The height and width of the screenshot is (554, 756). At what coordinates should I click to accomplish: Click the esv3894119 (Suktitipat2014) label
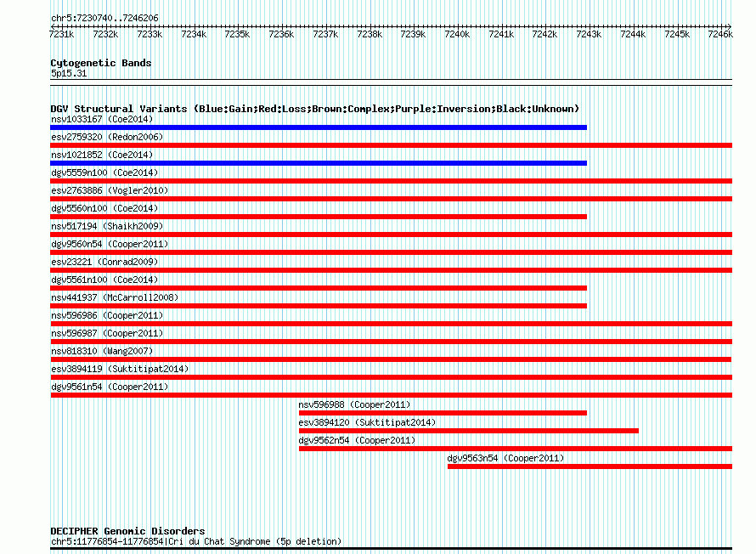click(x=120, y=369)
